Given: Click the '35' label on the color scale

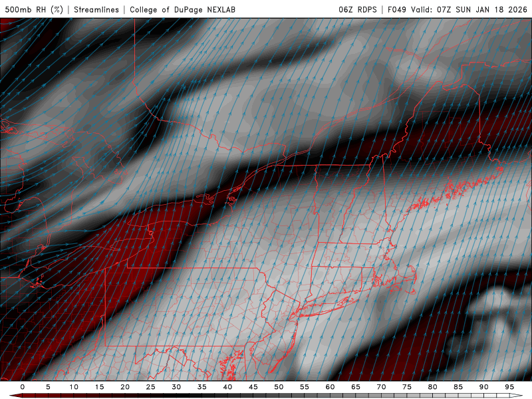Looking at the screenshot, I should pyautogui.click(x=202, y=387).
